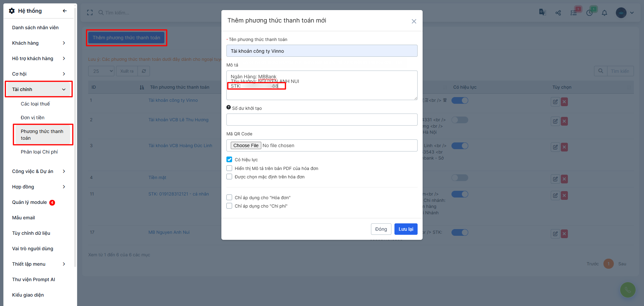644x306 pixels.
Task: Select Mẫu email in sidebar
Action: point(23,218)
